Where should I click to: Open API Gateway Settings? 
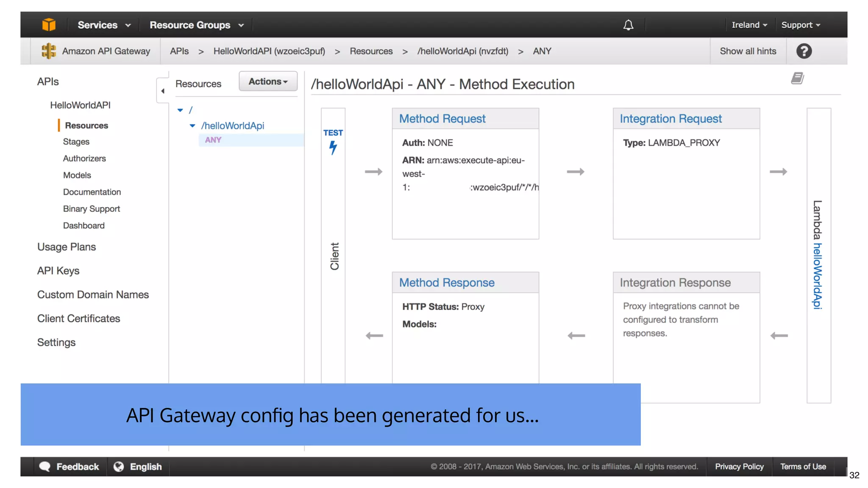pos(56,342)
